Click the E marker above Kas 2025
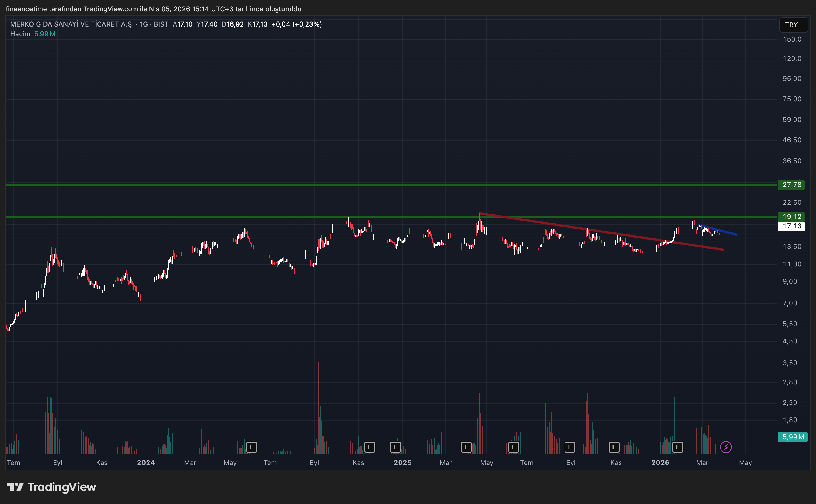816x504 pixels. coord(614,447)
